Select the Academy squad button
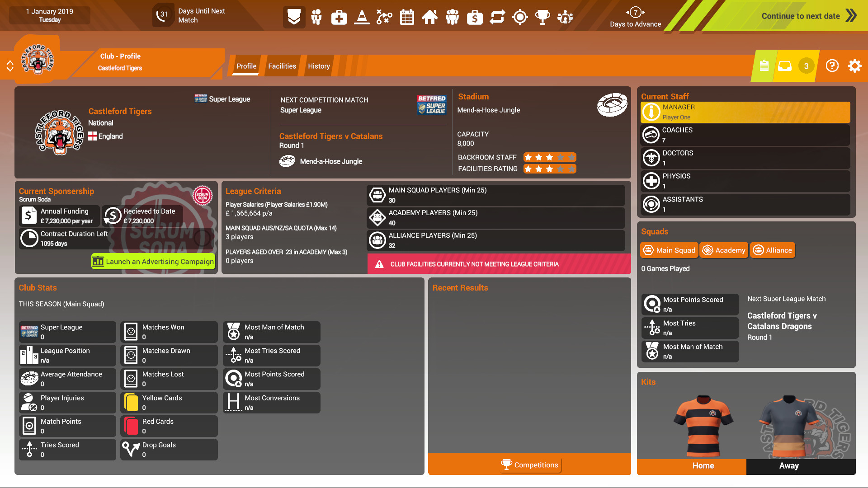Screen dimensions: 868x488 pyautogui.click(x=724, y=250)
